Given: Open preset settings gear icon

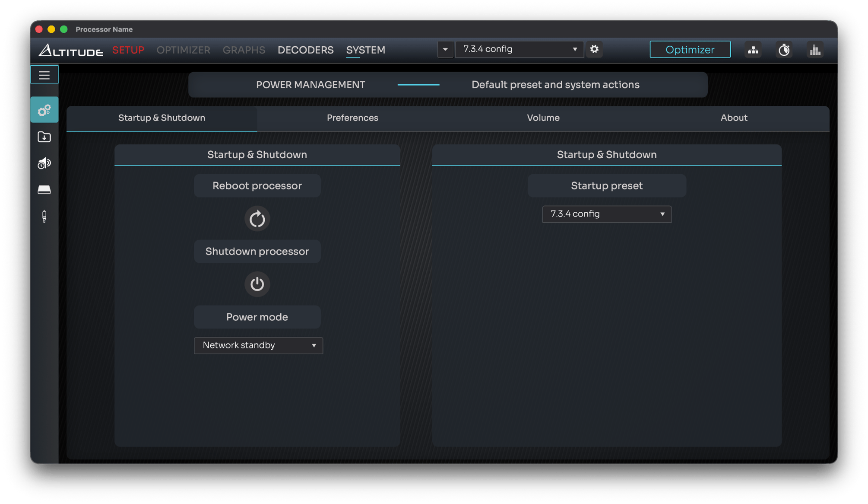Looking at the screenshot, I should (594, 49).
